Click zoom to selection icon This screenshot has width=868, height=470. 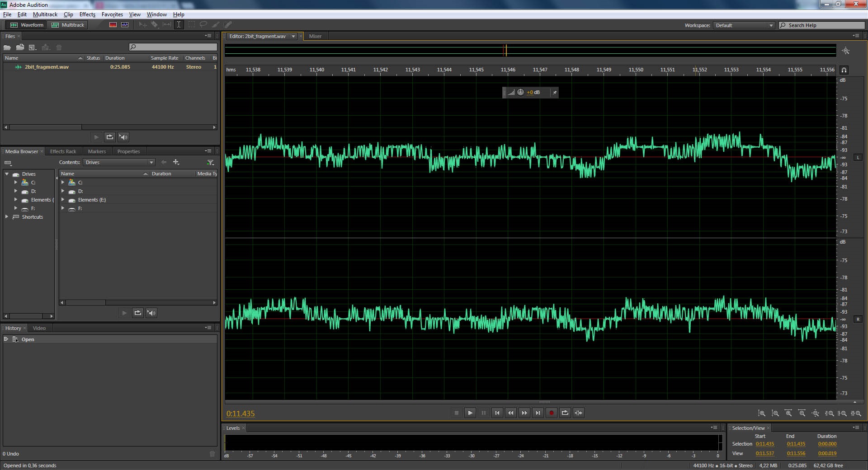pos(856,413)
